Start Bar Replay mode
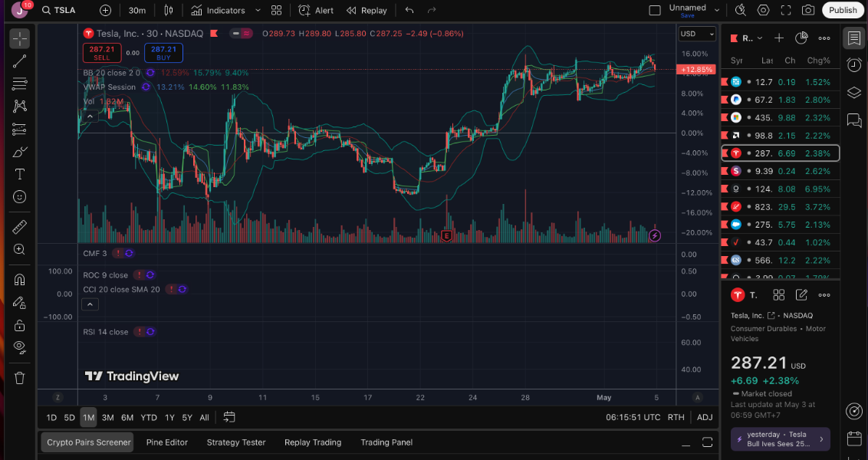Screen dimensions: 868x460 pos(367,10)
